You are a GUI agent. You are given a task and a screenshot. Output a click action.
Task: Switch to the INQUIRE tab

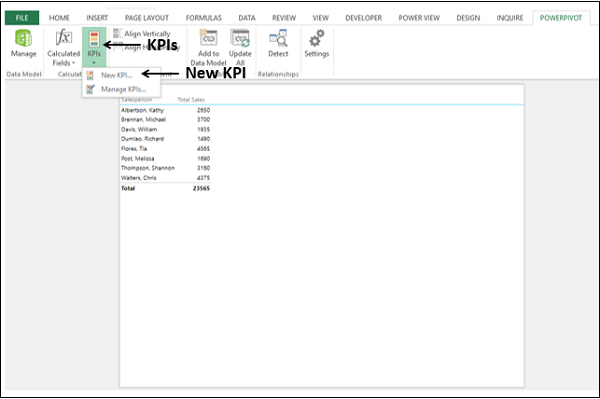click(510, 18)
